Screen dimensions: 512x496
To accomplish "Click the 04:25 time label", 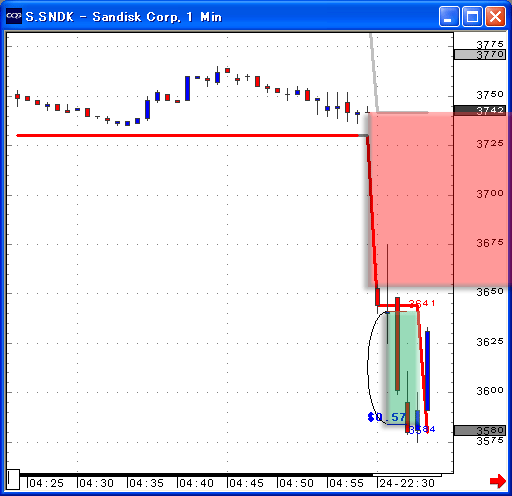I will tap(46, 483).
